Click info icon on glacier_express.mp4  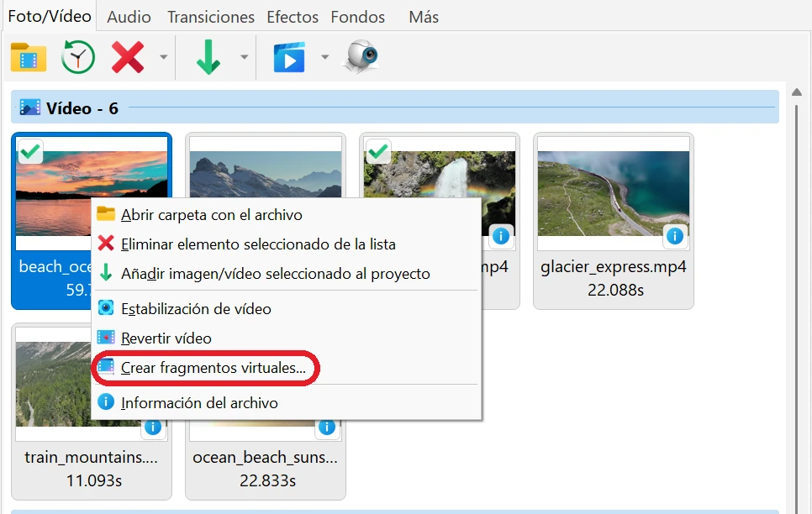675,236
